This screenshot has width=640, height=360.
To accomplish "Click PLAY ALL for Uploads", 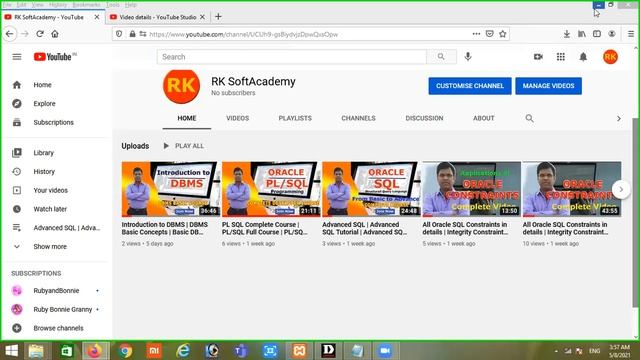I will [x=184, y=146].
